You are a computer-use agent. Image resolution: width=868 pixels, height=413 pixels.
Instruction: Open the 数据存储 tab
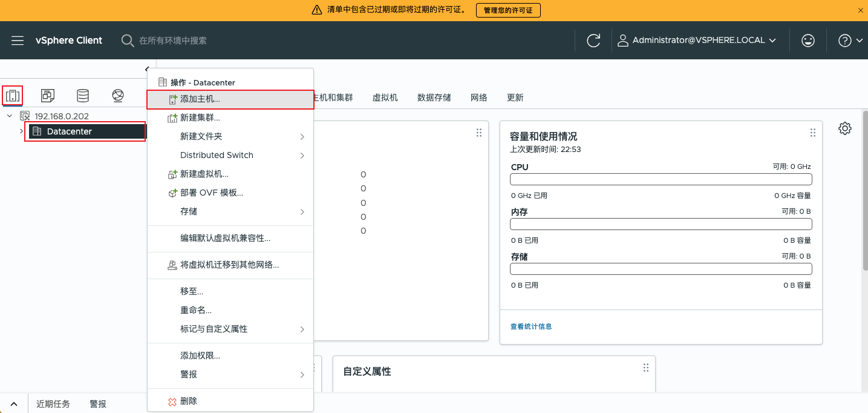[434, 97]
